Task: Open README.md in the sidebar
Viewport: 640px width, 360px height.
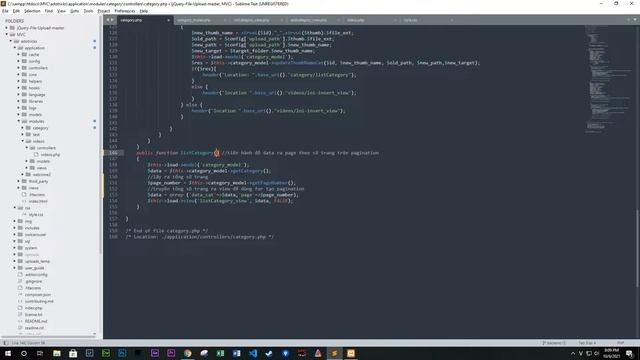Action: coord(36,321)
